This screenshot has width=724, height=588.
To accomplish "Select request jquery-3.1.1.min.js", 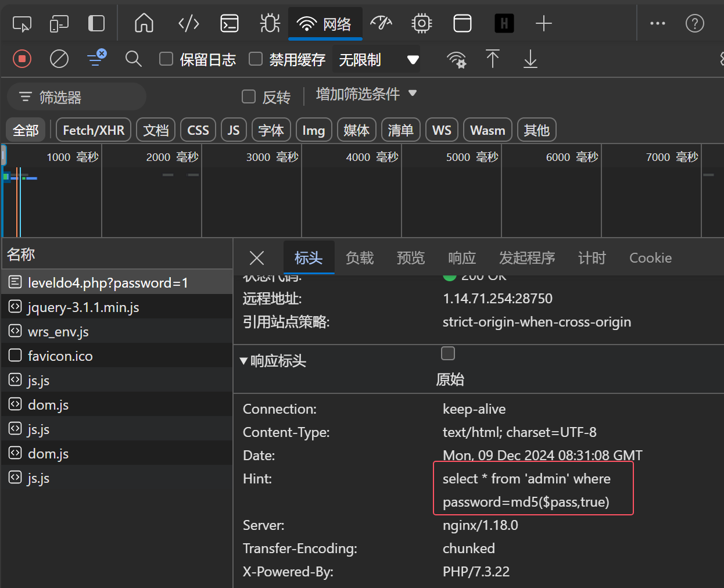I will pos(117,307).
